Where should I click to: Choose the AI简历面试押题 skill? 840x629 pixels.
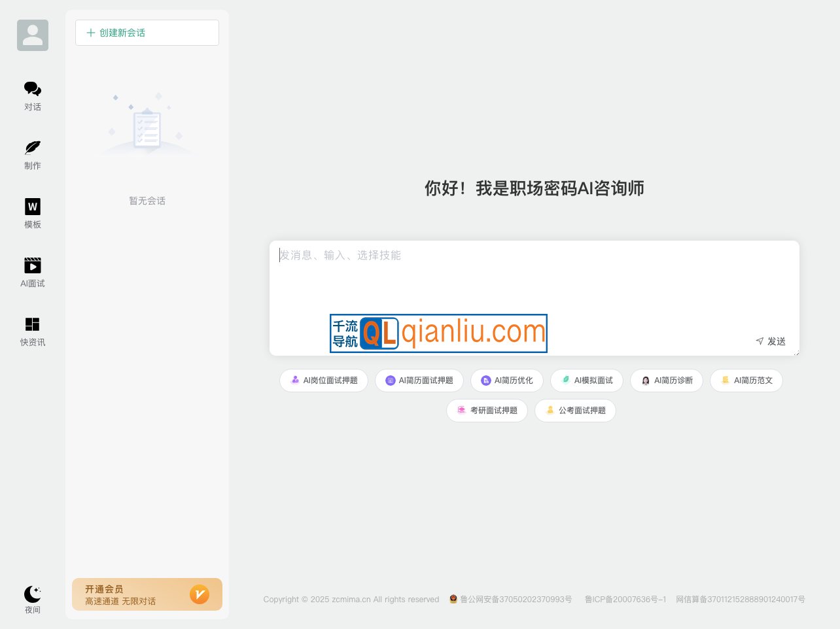pos(419,380)
